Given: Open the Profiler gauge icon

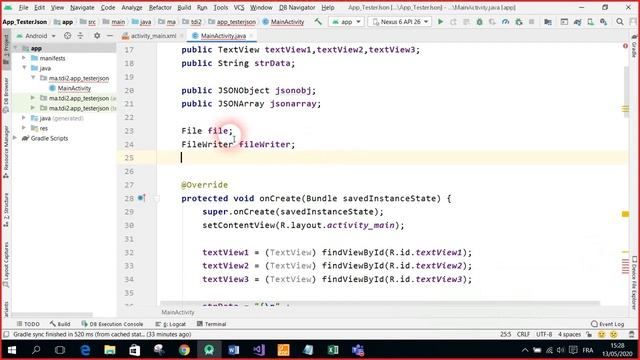Looking at the screenshot, I should pyautogui.click(x=505, y=22).
